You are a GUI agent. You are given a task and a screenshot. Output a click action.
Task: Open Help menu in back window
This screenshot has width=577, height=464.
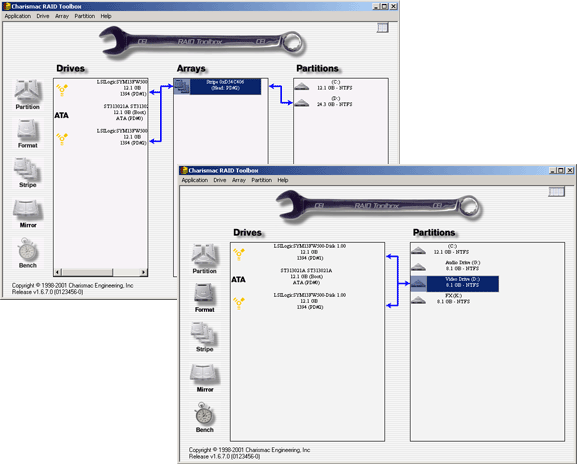click(x=106, y=16)
